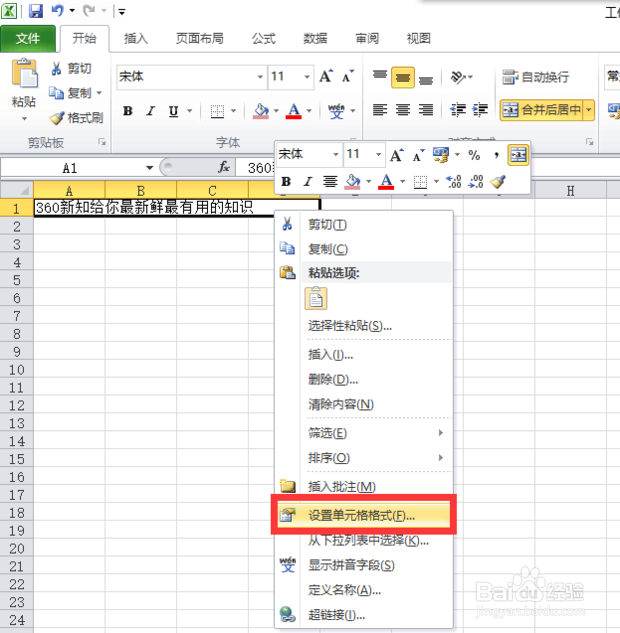Open font name dropdown in mini toolbar
The height and width of the screenshot is (633, 620).
[336, 154]
